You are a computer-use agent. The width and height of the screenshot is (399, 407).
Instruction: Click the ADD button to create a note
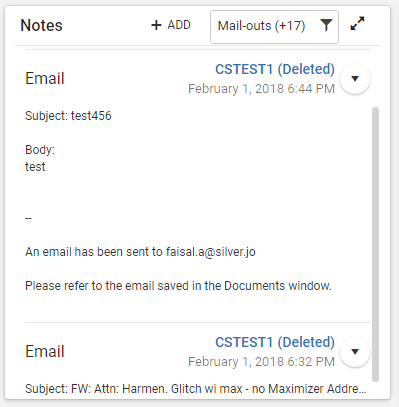171,25
